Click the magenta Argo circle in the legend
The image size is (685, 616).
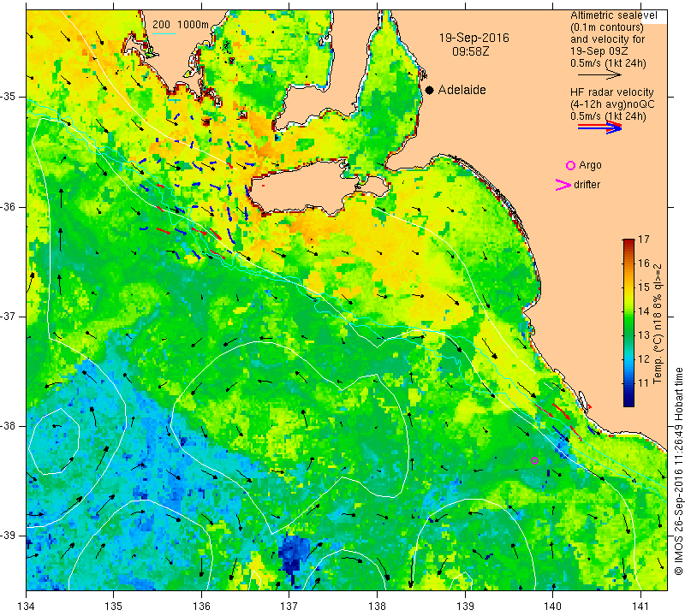[x=570, y=165]
